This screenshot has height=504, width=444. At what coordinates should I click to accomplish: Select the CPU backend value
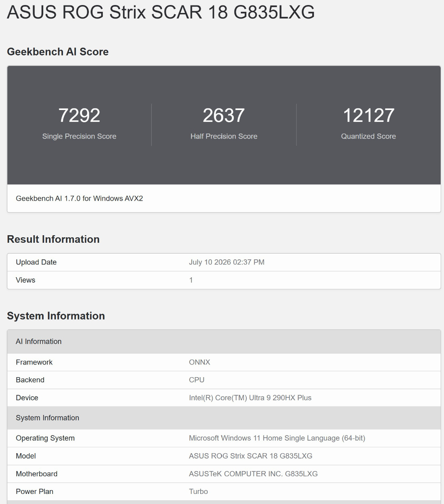[x=197, y=380]
